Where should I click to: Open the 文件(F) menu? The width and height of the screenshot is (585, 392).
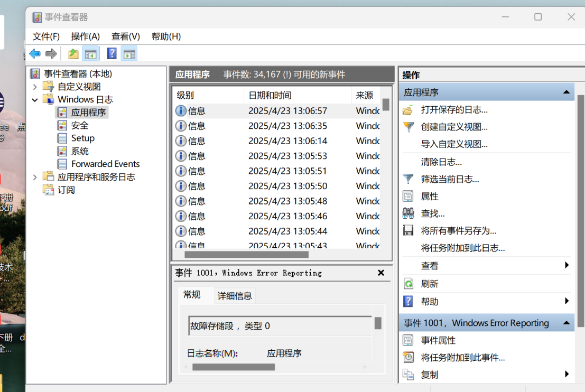tap(47, 36)
